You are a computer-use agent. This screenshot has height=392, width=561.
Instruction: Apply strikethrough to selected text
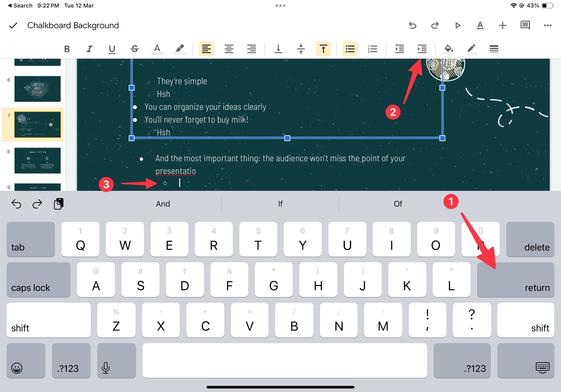(x=135, y=48)
